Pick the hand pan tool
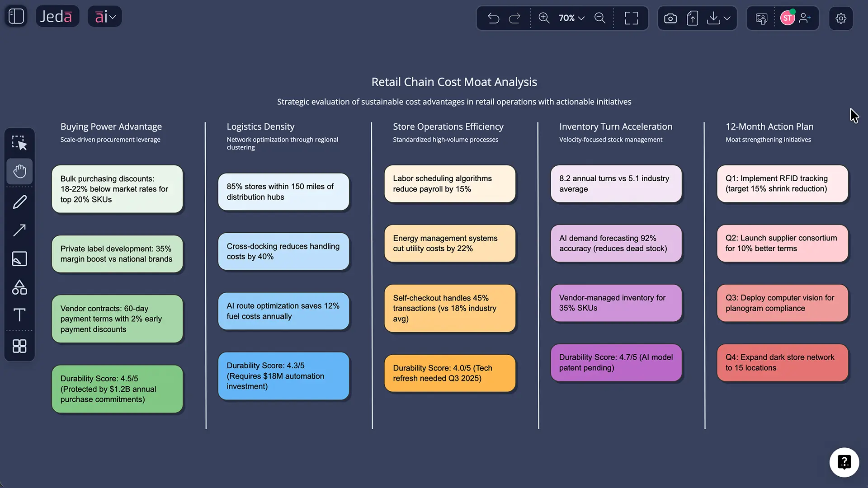 coord(19,172)
